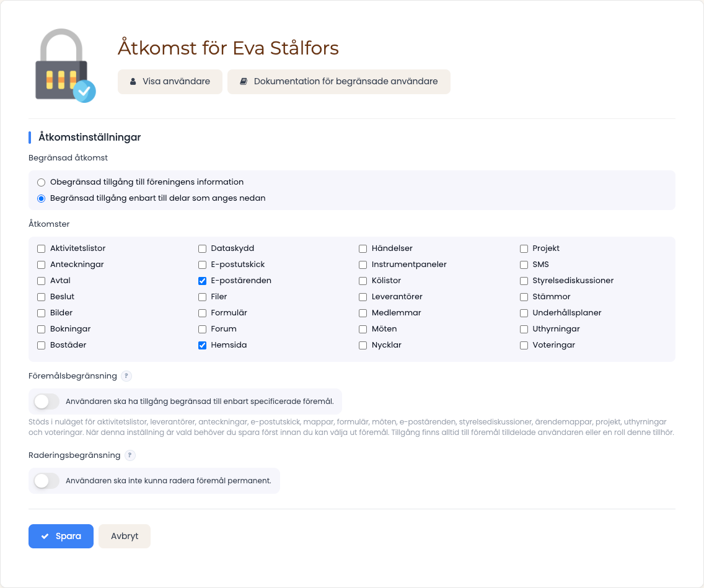Click the padlock access icon

(x=66, y=66)
